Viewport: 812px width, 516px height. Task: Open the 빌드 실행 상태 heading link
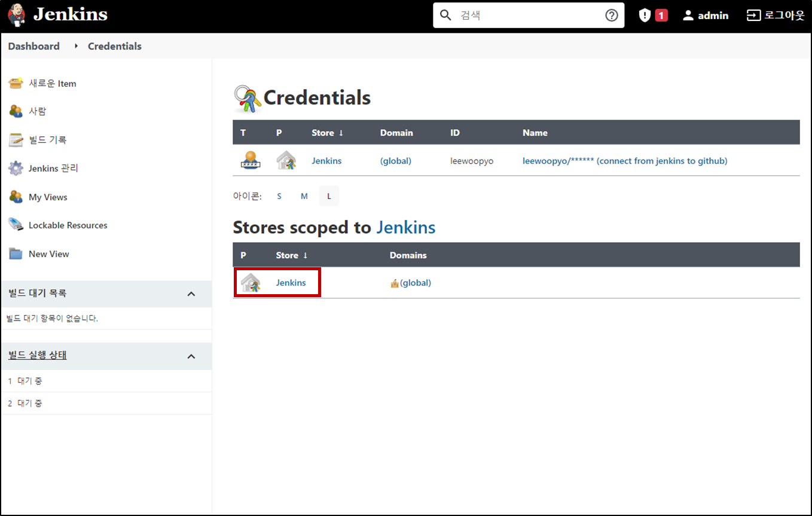(x=38, y=355)
